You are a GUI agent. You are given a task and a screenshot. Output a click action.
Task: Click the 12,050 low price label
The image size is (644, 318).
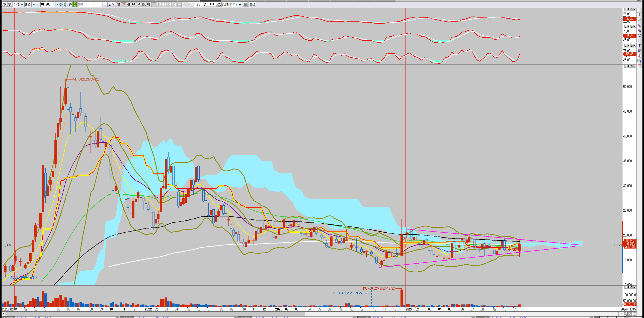24,277
